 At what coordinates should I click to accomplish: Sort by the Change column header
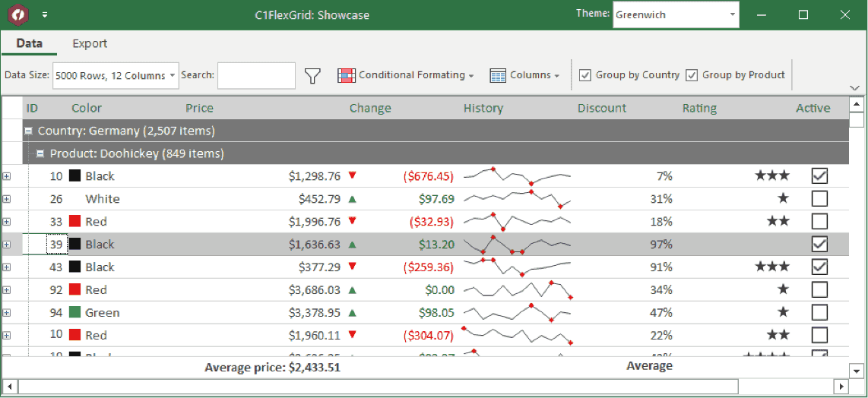370,108
